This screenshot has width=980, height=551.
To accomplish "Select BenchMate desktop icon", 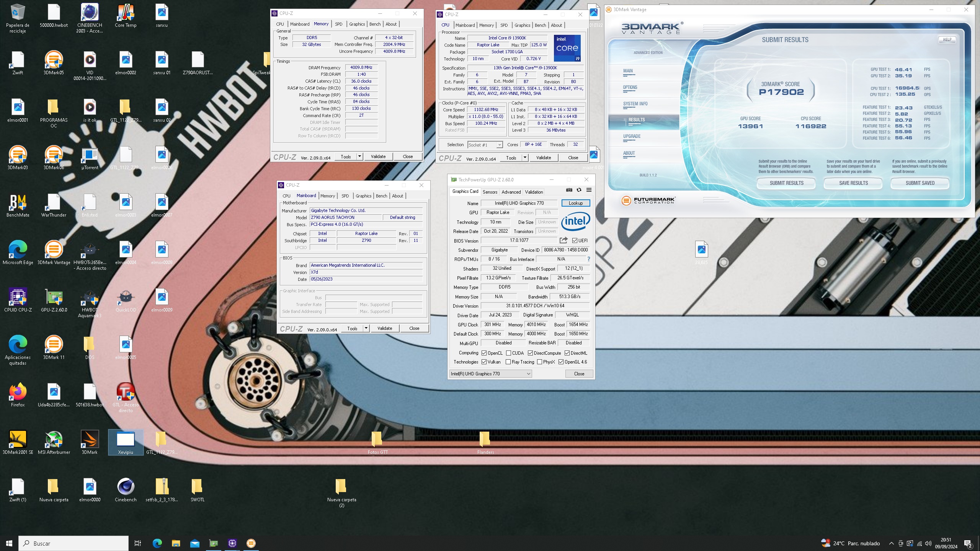I will [x=18, y=205].
